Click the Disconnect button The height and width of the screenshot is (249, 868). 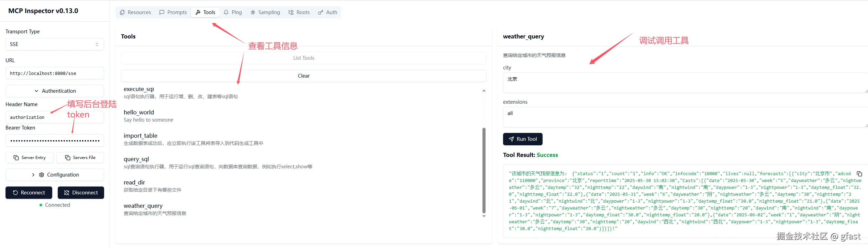coord(81,193)
